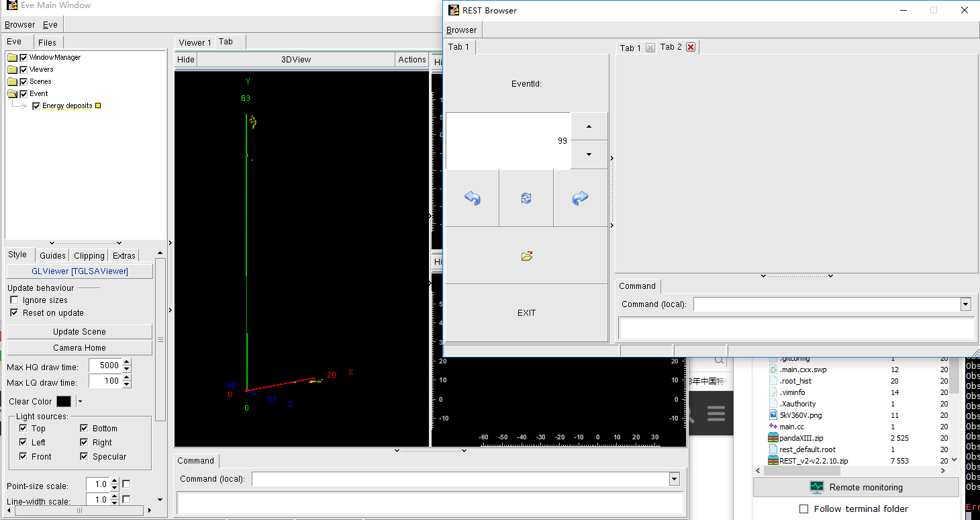Click the Viewers folder icon in Eve tree
The width and height of the screenshot is (980, 520).
coord(12,69)
